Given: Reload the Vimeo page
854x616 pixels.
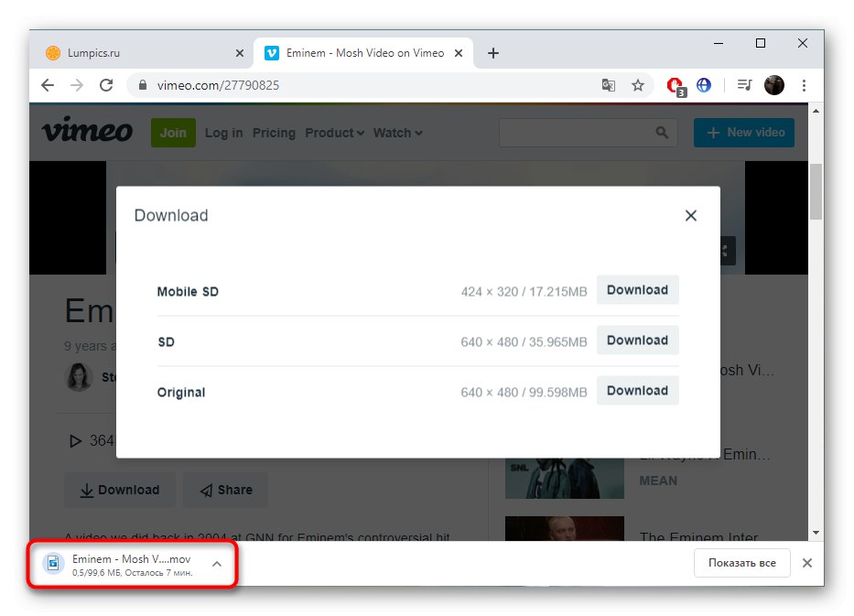Looking at the screenshot, I should (106, 85).
